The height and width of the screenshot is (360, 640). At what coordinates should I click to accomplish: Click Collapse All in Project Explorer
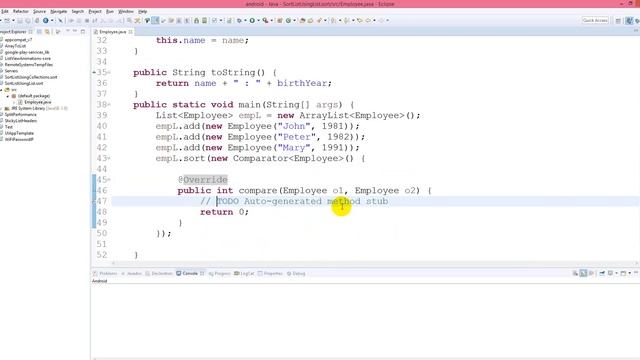click(x=40, y=31)
